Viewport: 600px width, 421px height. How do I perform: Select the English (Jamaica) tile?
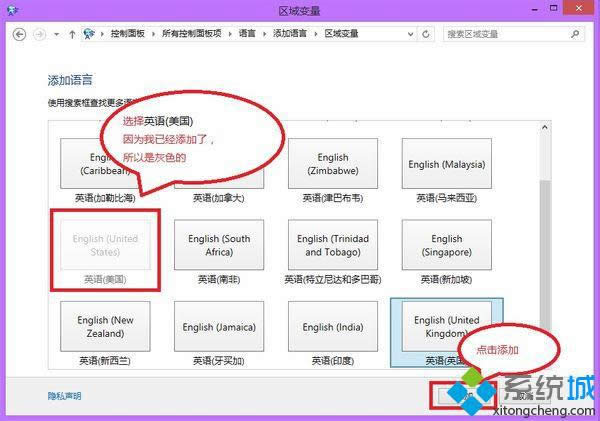(x=219, y=326)
